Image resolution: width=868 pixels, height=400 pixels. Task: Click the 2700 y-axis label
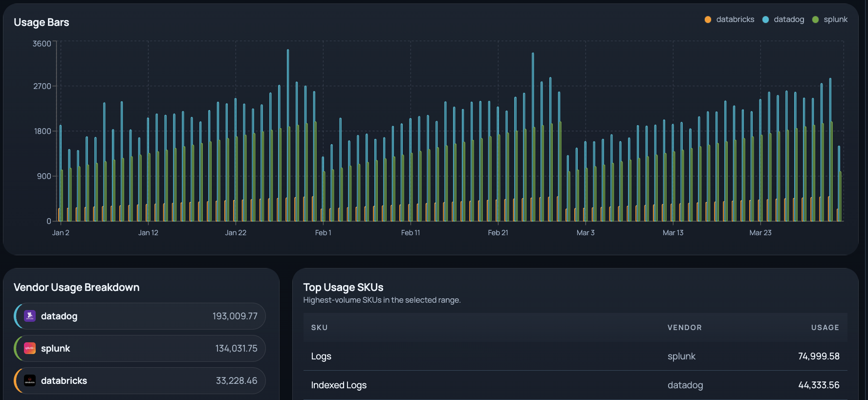pyautogui.click(x=42, y=86)
